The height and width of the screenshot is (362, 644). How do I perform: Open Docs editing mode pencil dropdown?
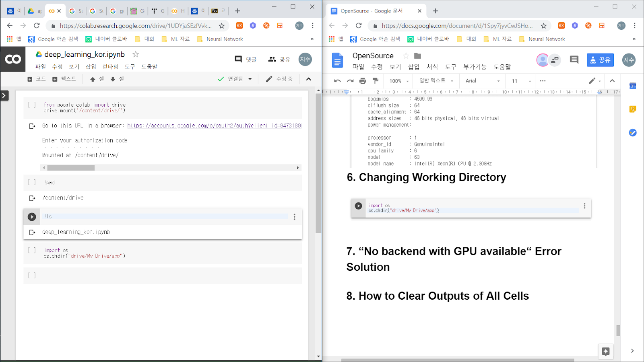tap(594, 81)
